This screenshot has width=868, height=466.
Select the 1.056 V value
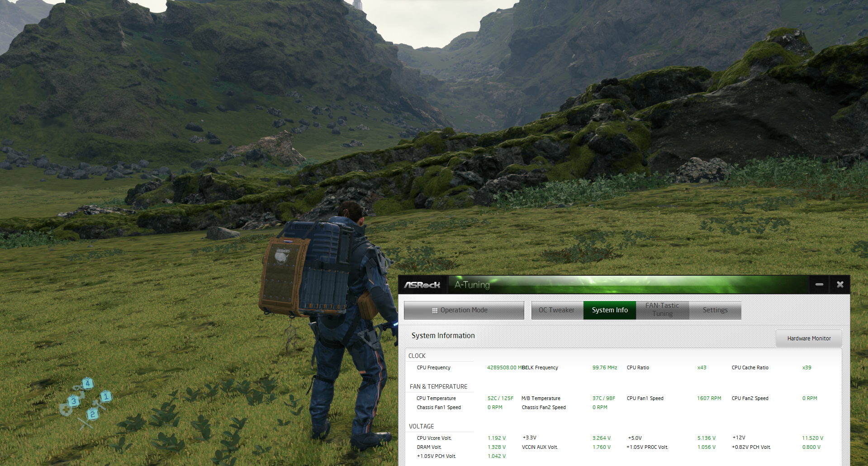pyautogui.click(x=707, y=447)
